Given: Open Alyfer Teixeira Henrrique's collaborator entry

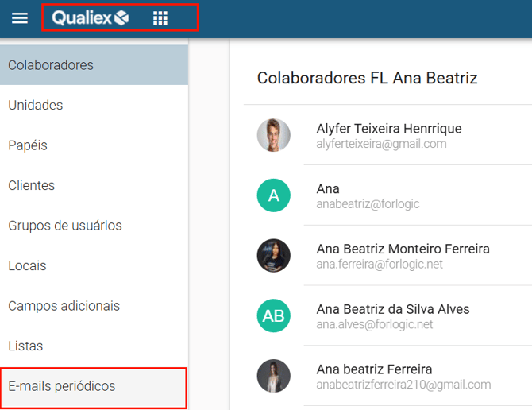Looking at the screenshot, I should pos(388,129).
